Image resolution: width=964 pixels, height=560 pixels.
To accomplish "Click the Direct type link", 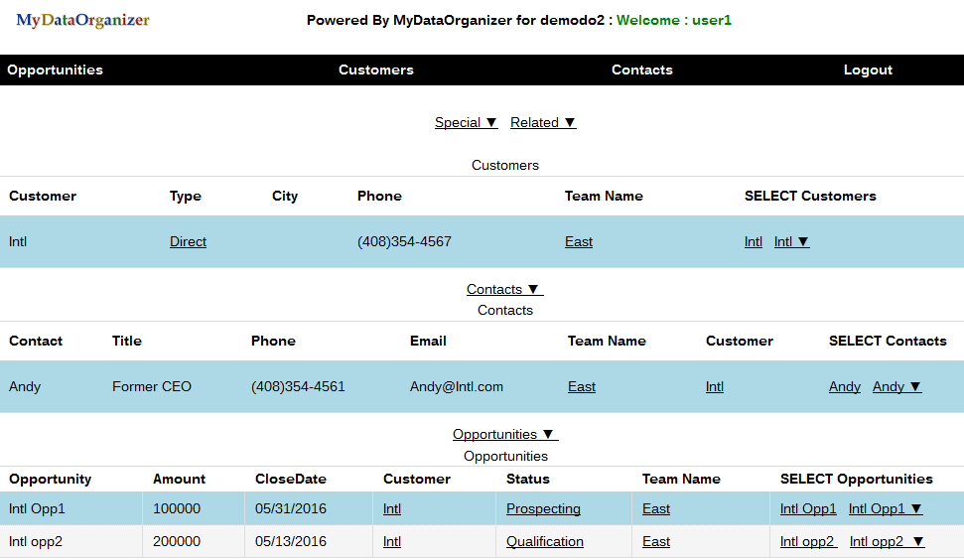I will (188, 241).
